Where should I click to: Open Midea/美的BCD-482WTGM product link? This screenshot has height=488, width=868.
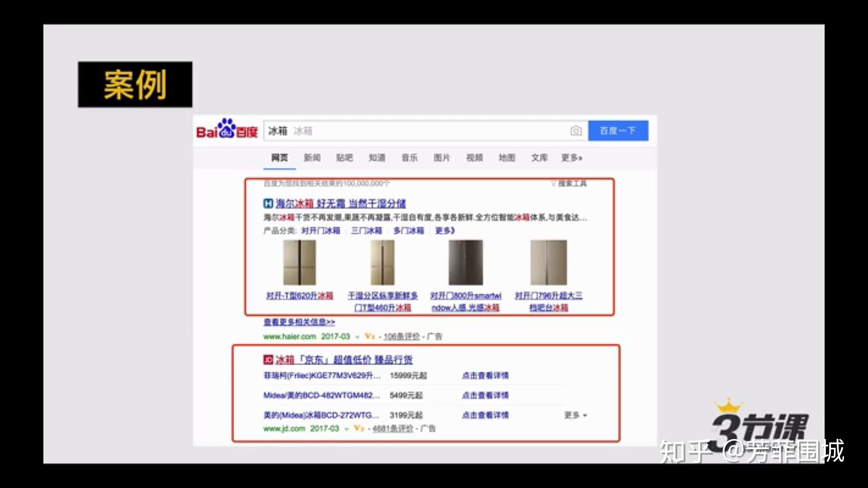[x=322, y=396]
